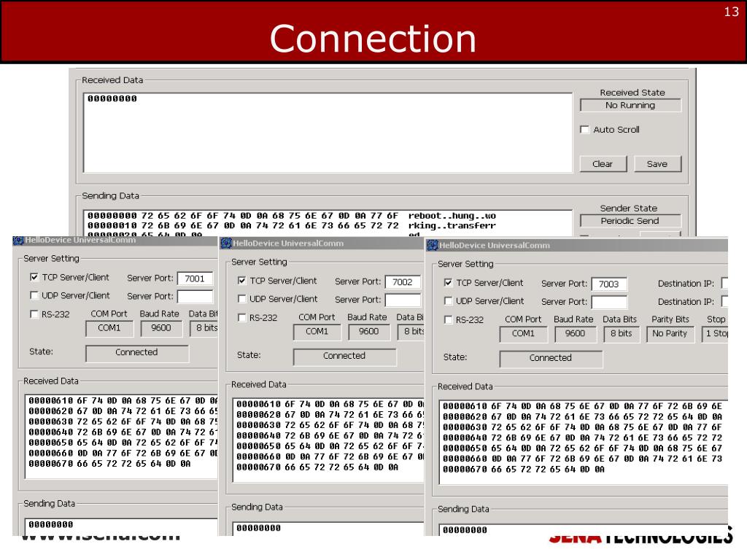Untick TCP Server/Client in the port 7002 window
The height and width of the screenshot is (560, 747).
242,281
